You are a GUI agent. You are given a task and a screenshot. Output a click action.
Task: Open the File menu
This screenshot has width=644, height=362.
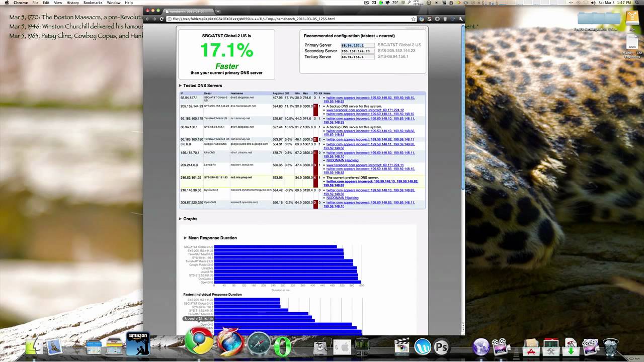pos(35,3)
